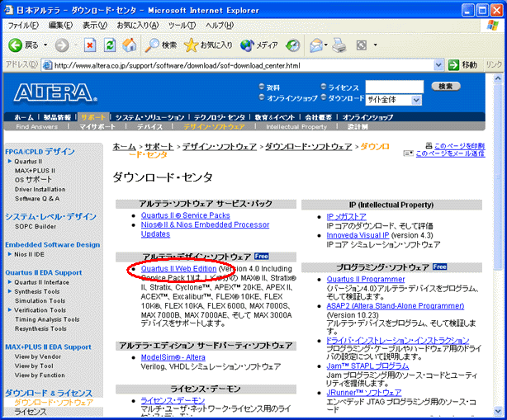Image resolution: width=507 pixels, height=420 pixels.
Task: Select the ライセンス radio button
Action: (x=323, y=86)
